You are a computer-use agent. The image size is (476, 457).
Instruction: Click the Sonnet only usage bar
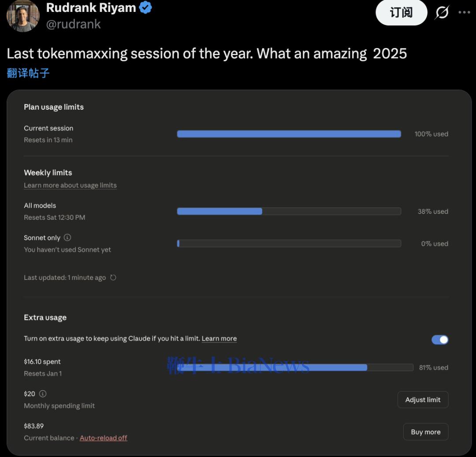point(289,244)
